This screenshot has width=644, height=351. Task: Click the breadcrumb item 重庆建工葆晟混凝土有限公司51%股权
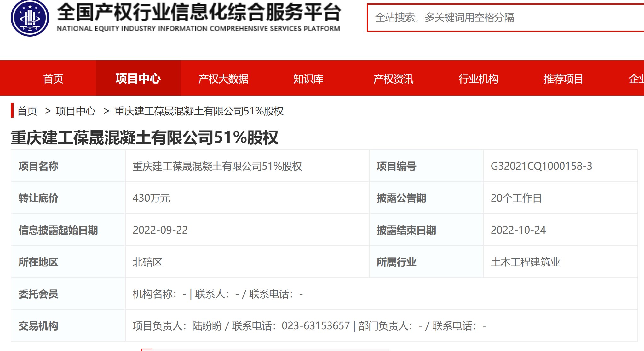(199, 111)
